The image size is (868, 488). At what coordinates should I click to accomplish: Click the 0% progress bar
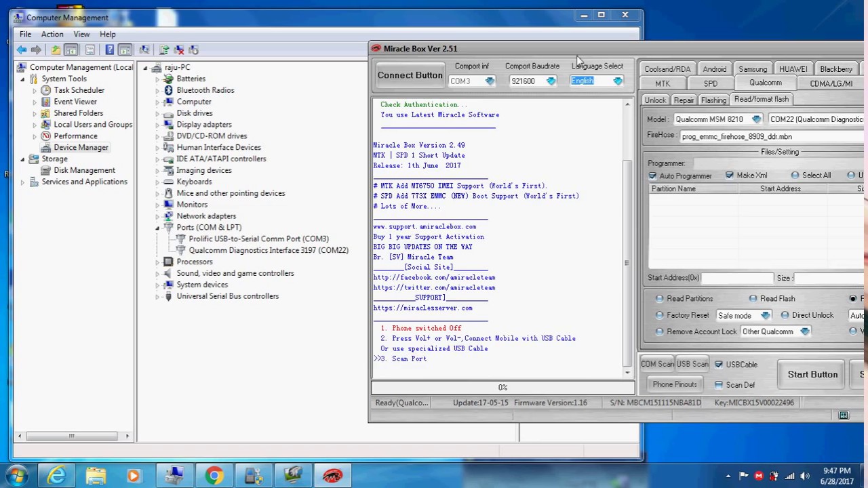point(502,388)
